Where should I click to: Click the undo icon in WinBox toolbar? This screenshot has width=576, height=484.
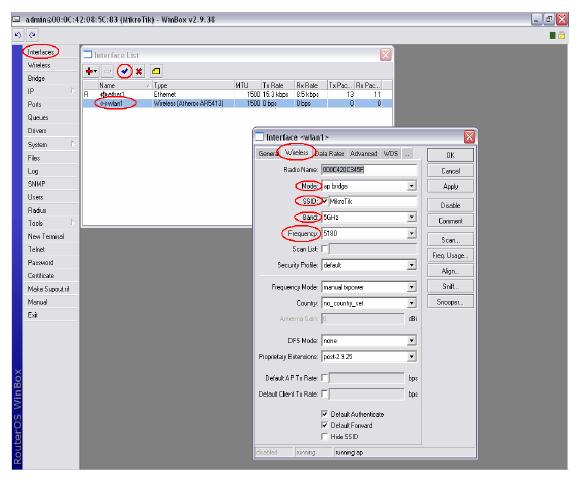click(x=17, y=35)
